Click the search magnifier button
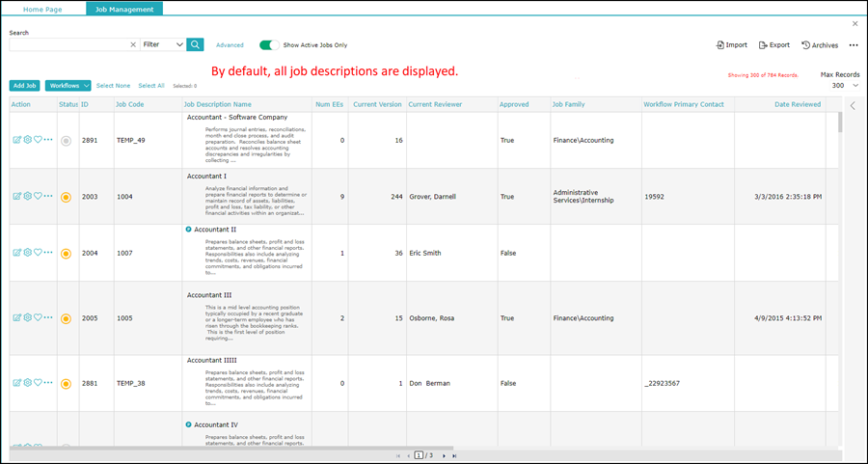The height and width of the screenshot is (464, 868). pyautogui.click(x=195, y=44)
